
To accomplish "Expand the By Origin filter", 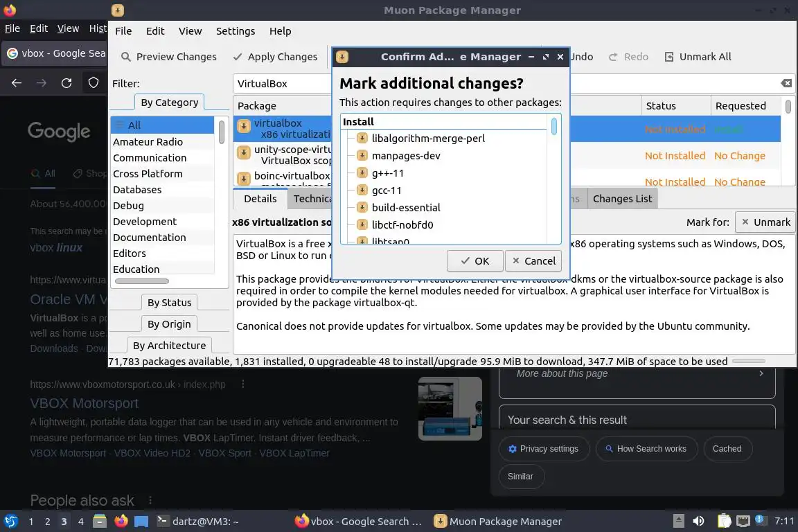I will (x=170, y=323).
